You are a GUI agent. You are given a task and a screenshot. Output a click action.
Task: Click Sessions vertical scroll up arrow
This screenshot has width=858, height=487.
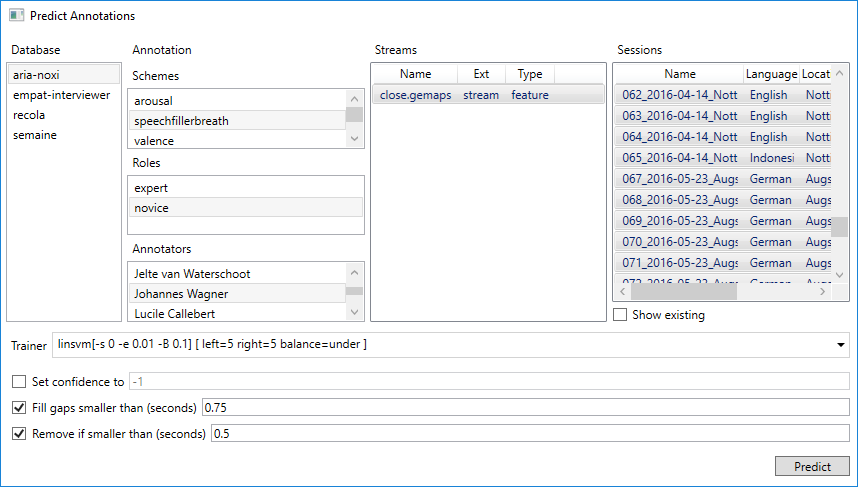[x=839, y=73]
